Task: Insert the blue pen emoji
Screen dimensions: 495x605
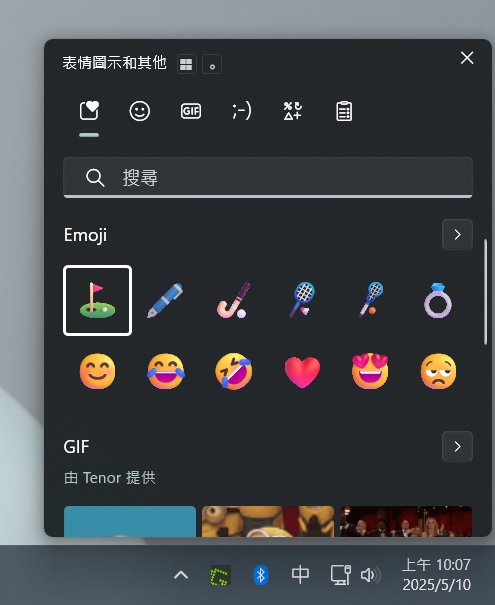Action: [166, 300]
